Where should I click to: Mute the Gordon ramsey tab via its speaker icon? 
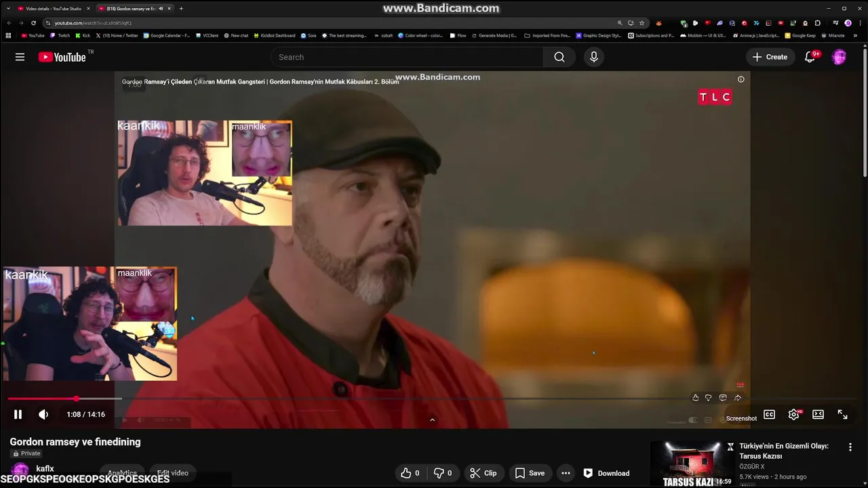(x=161, y=9)
